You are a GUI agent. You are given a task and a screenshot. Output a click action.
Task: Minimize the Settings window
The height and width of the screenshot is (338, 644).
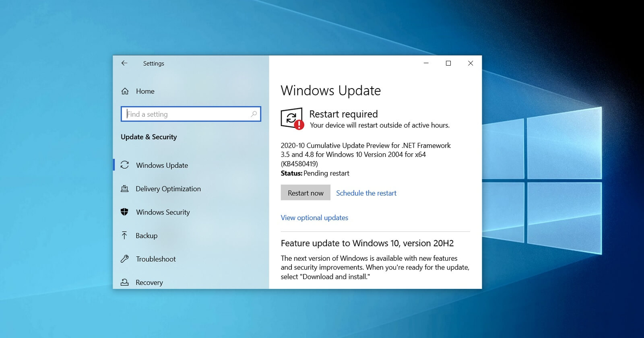point(426,63)
